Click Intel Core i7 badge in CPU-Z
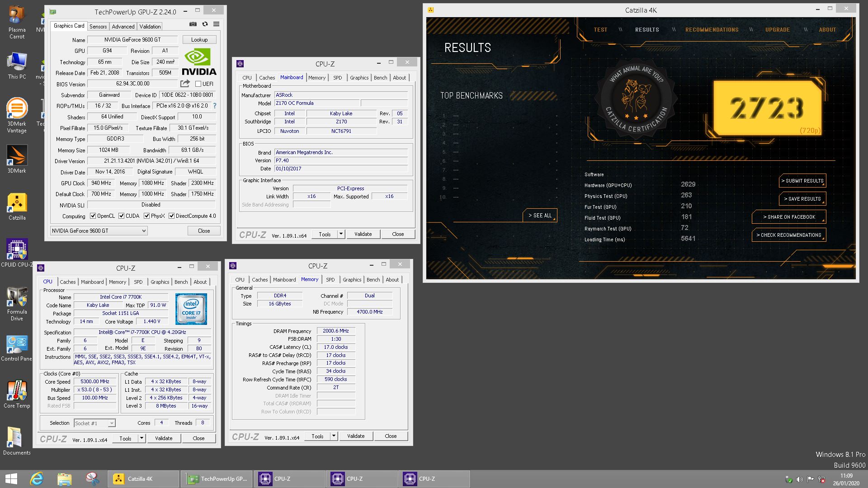Viewport: 868px width, 488px height. pos(191,309)
